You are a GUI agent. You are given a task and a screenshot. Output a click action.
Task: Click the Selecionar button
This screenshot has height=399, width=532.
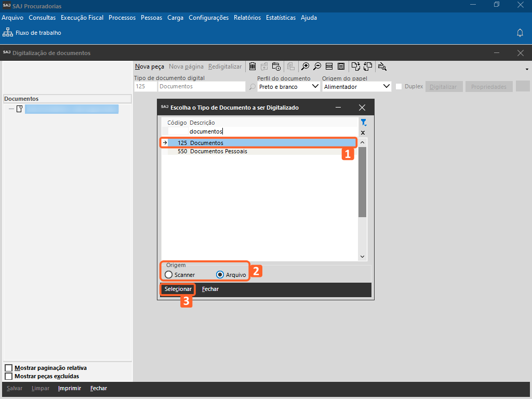(x=178, y=289)
